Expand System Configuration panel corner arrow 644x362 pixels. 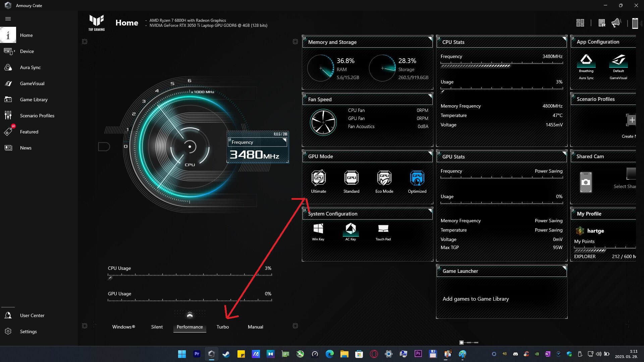click(x=430, y=210)
